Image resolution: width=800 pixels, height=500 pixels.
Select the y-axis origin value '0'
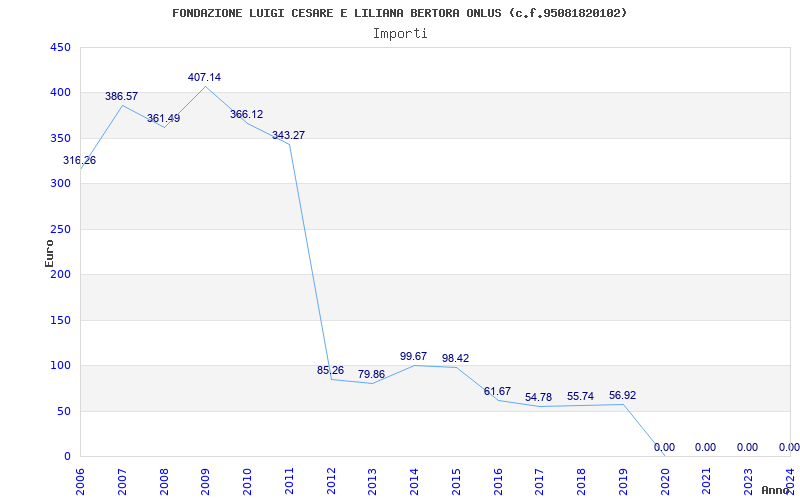point(67,457)
